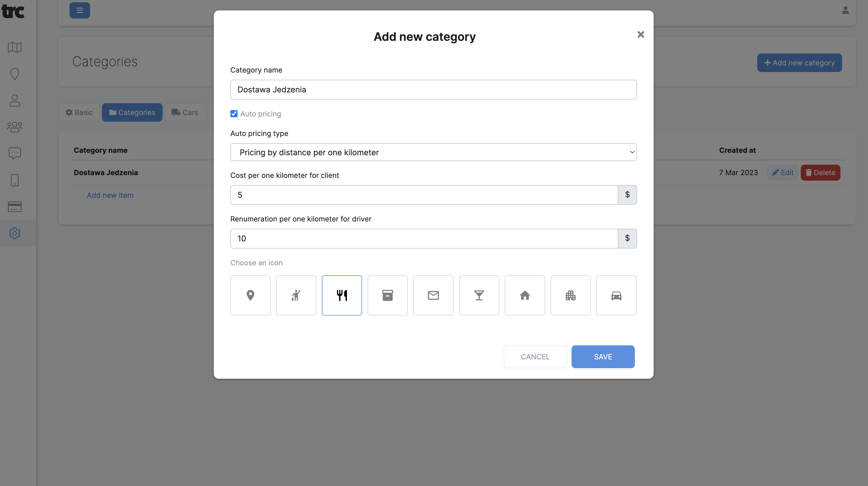
Task: Choose the cocktail glass icon
Action: pyautogui.click(x=479, y=295)
